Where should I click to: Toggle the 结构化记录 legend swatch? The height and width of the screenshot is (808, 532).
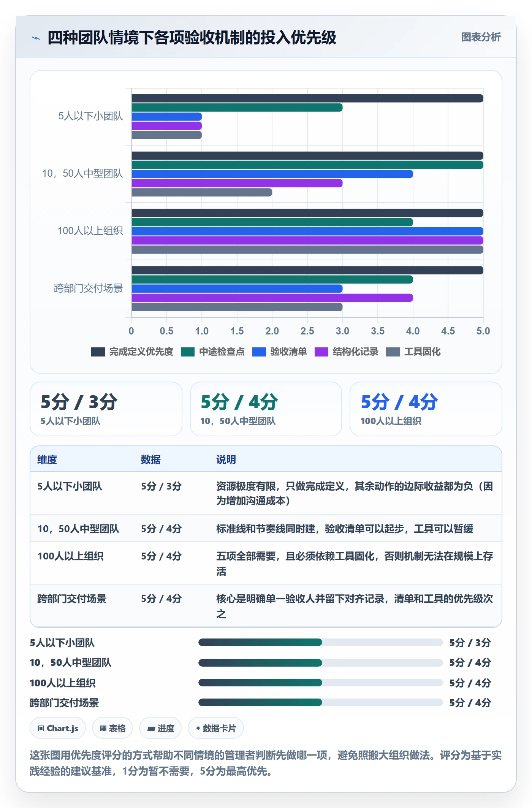tap(321, 352)
